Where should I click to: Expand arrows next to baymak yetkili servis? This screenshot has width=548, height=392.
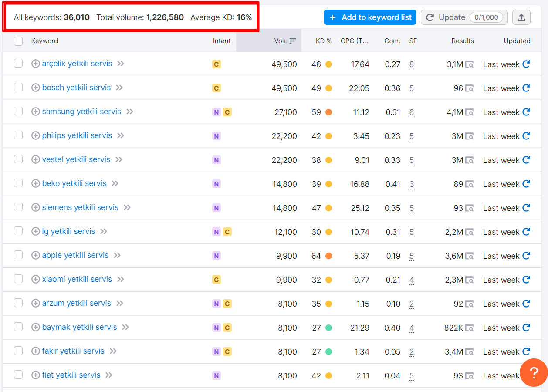coord(125,327)
